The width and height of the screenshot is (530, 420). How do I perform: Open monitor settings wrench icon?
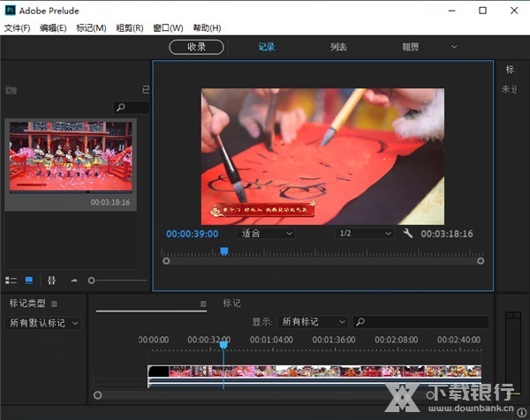[x=407, y=233]
